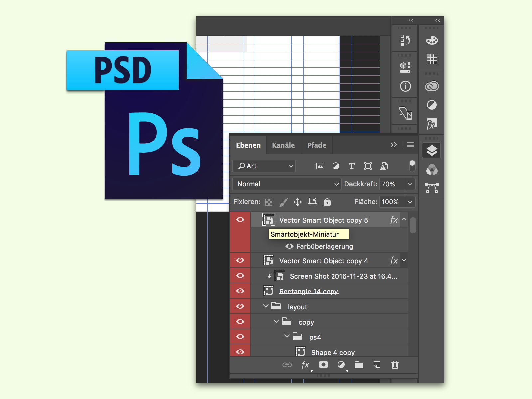Open the Paths panel icon in dock
Screen dimensions: 532x399
click(x=432, y=188)
